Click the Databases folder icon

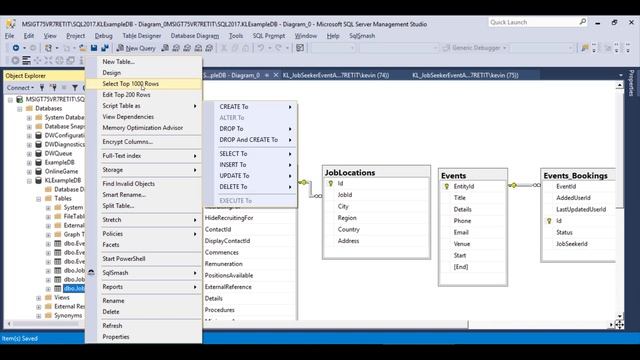click(29, 109)
